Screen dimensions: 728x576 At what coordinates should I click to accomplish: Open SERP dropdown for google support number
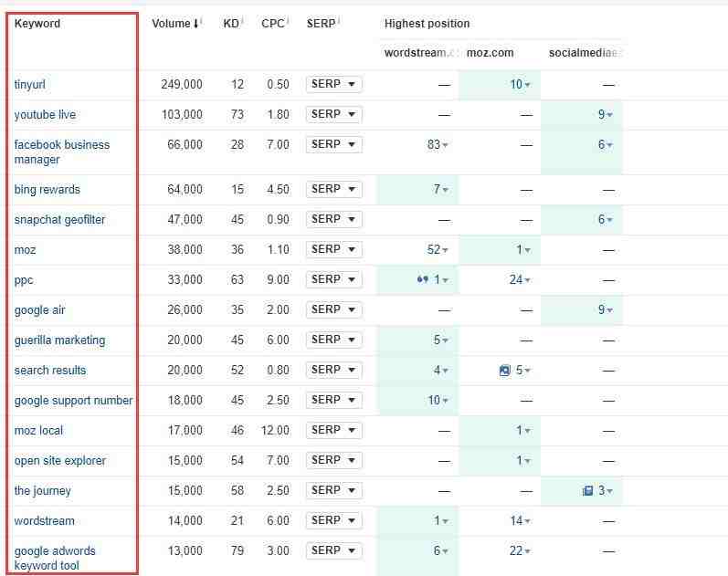[x=333, y=400]
